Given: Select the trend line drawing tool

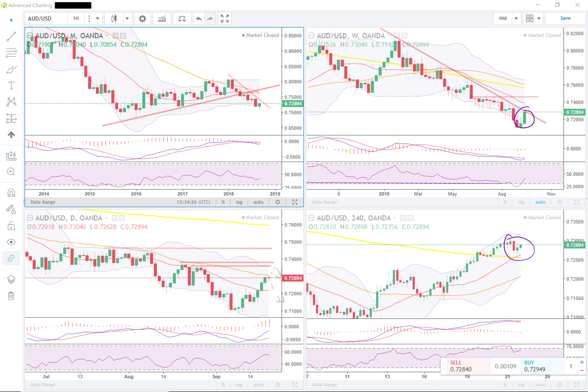Looking at the screenshot, I should pyautogui.click(x=11, y=37).
